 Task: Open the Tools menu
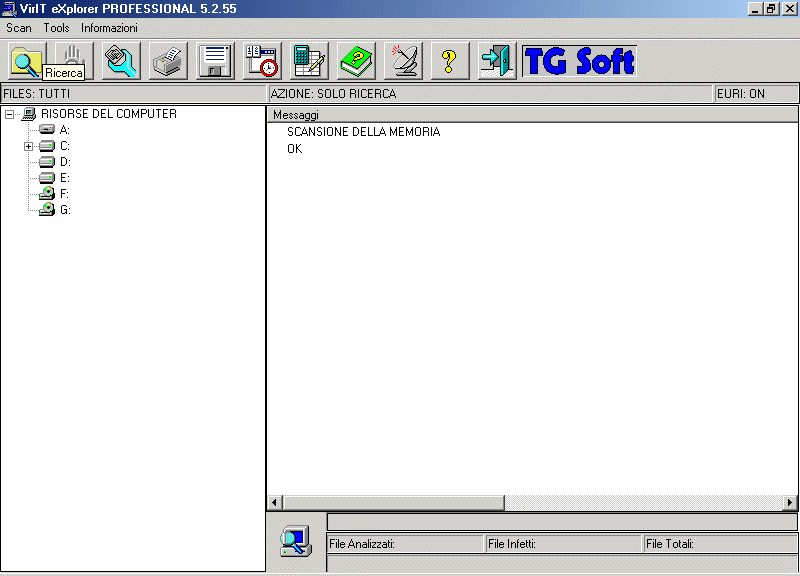tap(56, 28)
